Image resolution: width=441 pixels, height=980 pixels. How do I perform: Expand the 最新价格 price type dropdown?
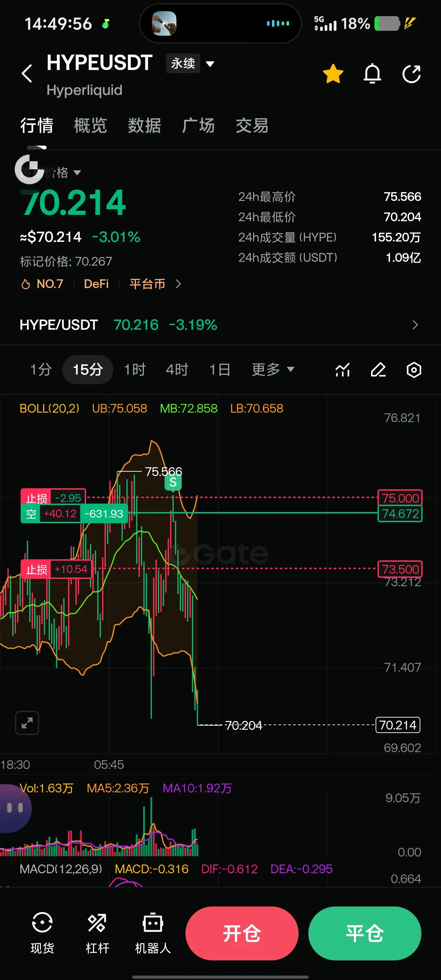point(51,173)
